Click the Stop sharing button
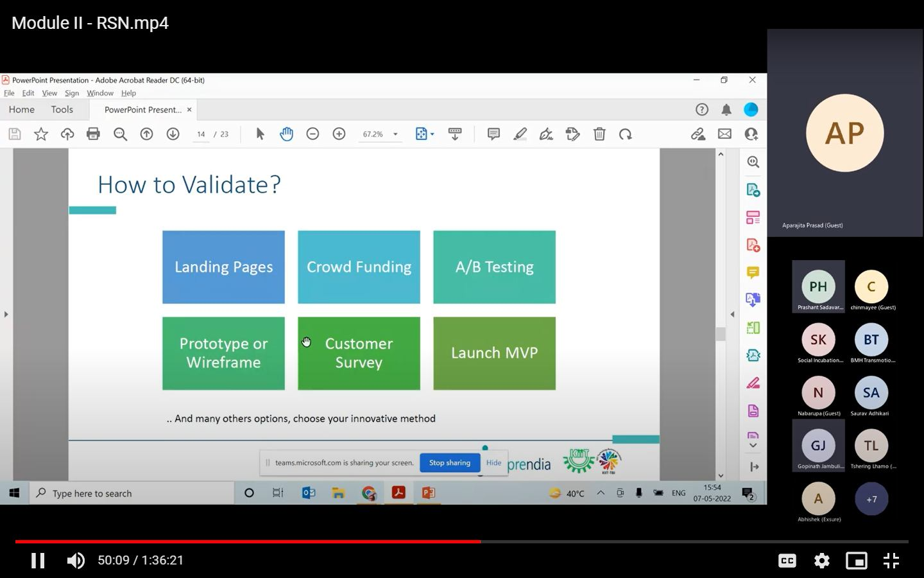The width and height of the screenshot is (924, 578). pyautogui.click(x=450, y=462)
